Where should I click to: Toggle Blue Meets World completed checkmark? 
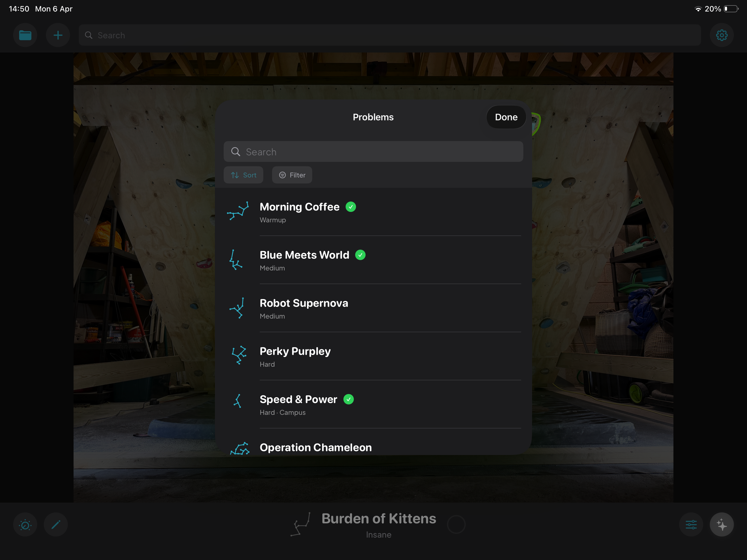click(x=360, y=255)
